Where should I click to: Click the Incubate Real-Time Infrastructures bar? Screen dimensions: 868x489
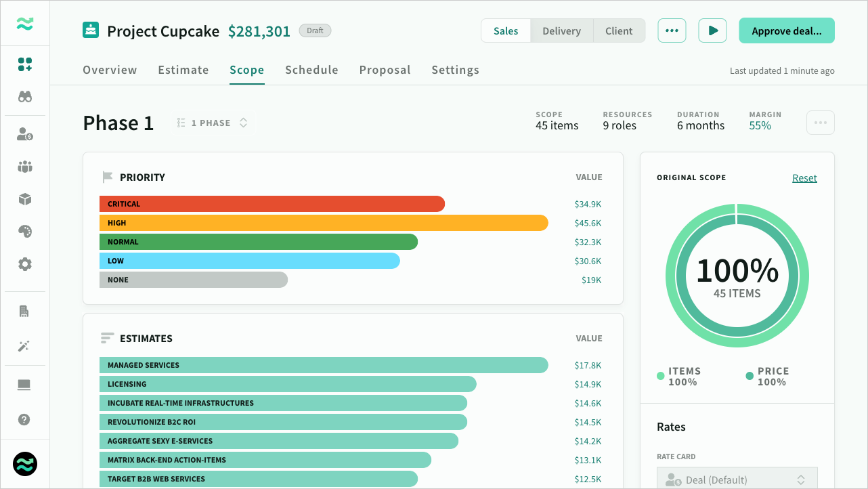[283, 403]
